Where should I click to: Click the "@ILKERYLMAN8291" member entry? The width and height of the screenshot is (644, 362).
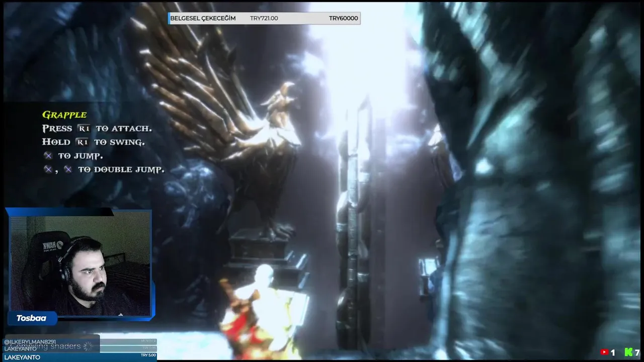tap(30, 342)
